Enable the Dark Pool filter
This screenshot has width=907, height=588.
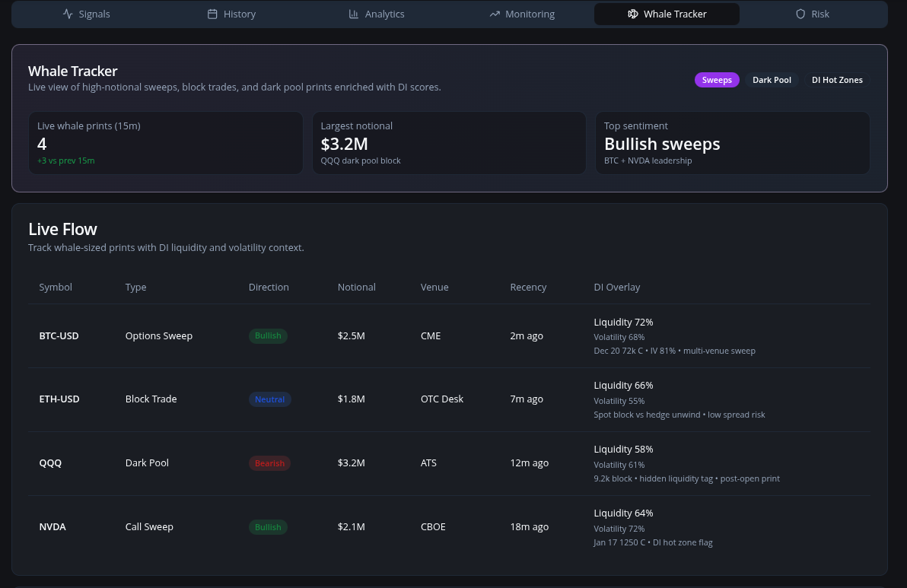point(772,80)
